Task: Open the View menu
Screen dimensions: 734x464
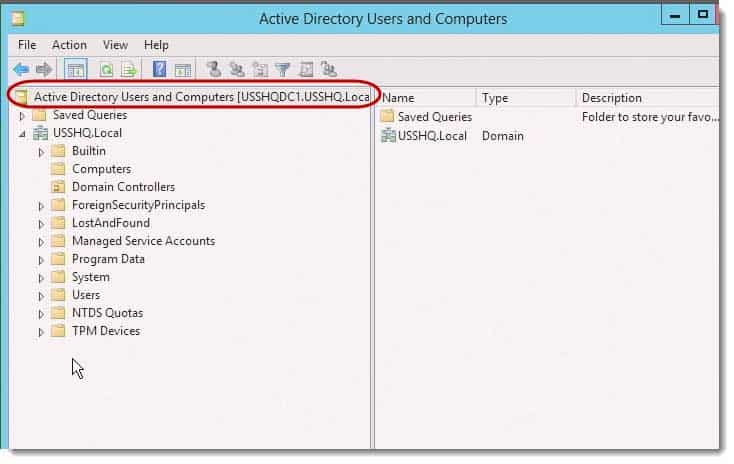Action: pyautogui.click(x=115, y=45)
